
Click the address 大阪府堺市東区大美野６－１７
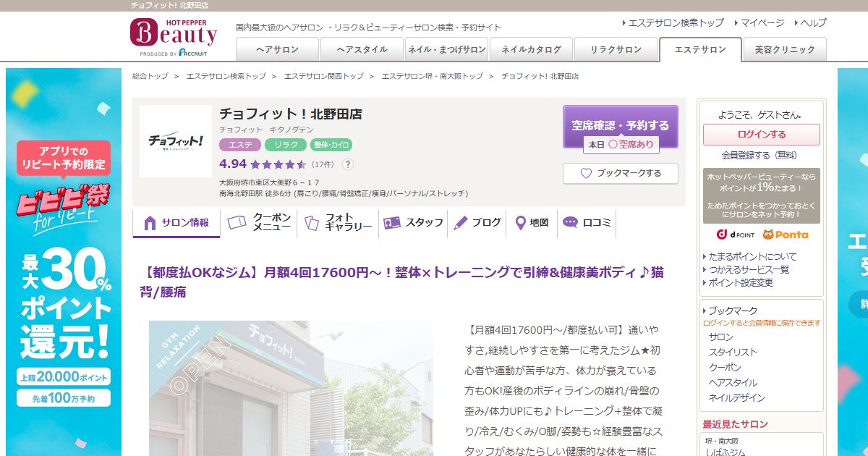pos(269,182)
